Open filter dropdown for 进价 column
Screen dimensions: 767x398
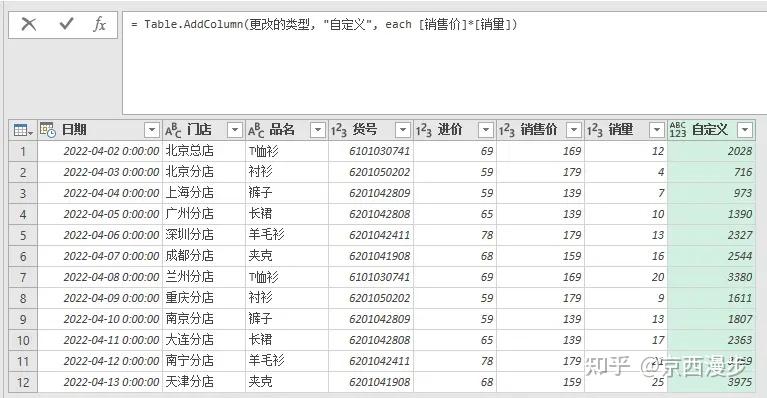pyautogui.click(x=486, y=130)
